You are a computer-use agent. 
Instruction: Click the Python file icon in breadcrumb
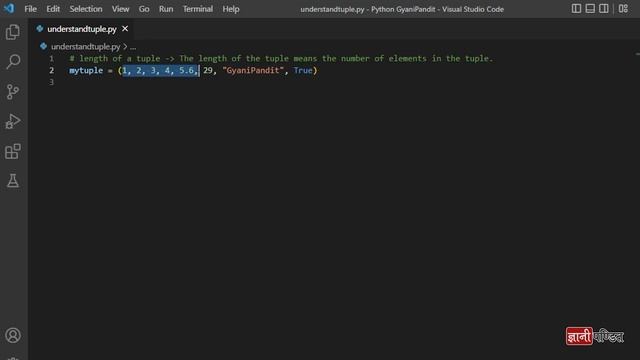coord(43,46)
